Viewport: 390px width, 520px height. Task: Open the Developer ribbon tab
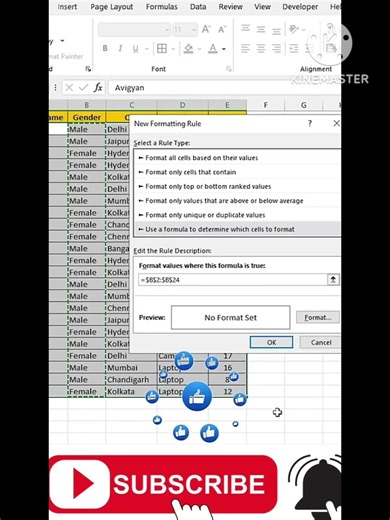tap(300, 7)
